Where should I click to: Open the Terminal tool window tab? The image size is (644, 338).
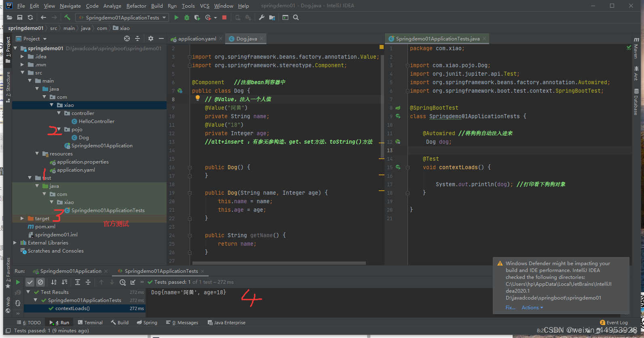click(x=90, y=323)
